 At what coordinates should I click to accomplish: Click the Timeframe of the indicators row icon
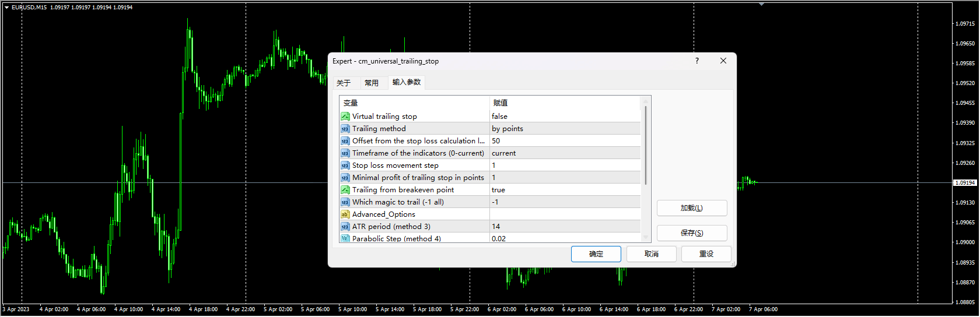click(345, 153)
